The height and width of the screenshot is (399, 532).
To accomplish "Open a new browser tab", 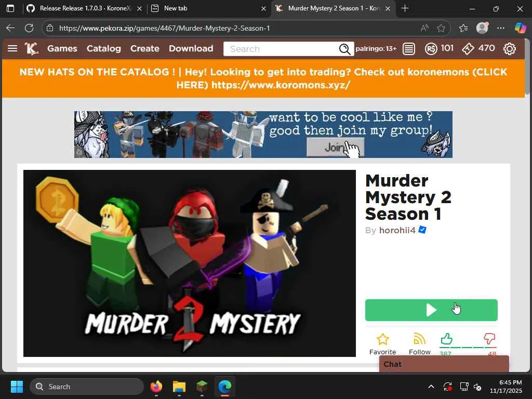I will (x=405, y=8).
